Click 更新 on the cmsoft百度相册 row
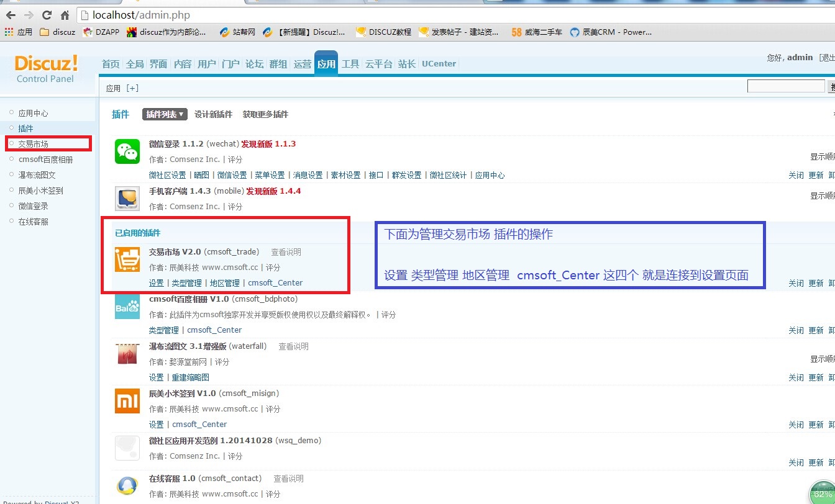 pyautogui.click(x=816, y=331)
